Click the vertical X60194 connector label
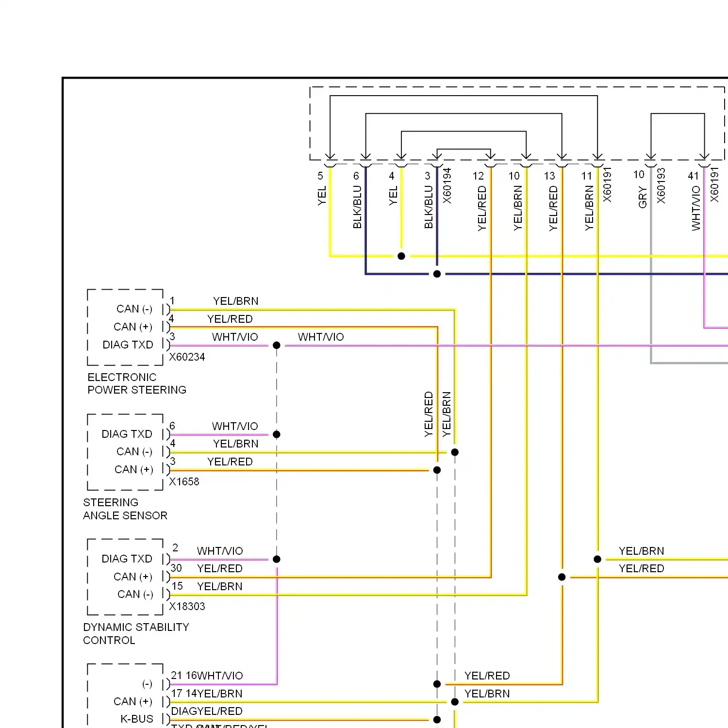 [x=447, y=186]
